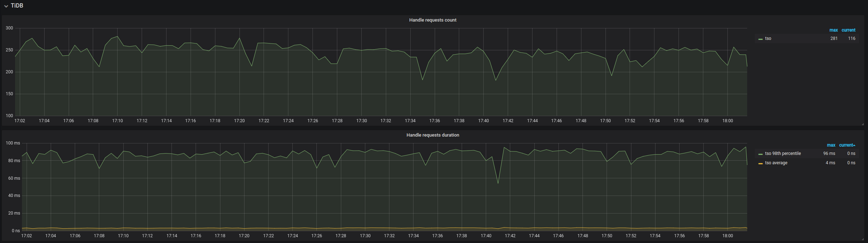Open Handle requests duration panel title menu
This screenshot has width=868, height=243.
point(433,135)
